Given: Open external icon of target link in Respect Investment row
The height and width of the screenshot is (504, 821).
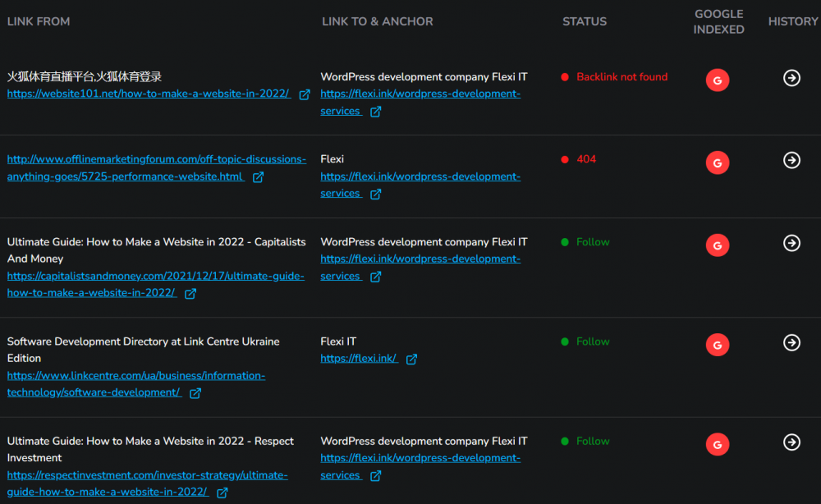Looking at the screenshot, I should 375,476.
